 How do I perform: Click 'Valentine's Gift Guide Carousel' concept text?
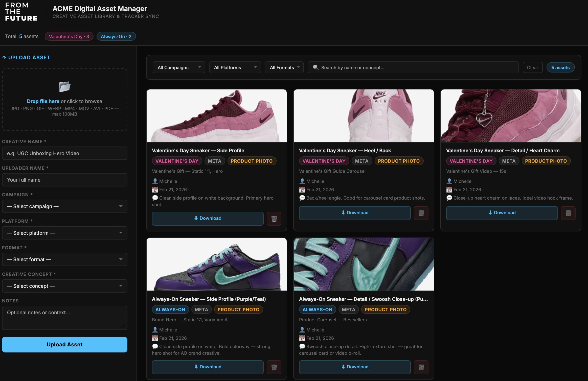(332, 171)
